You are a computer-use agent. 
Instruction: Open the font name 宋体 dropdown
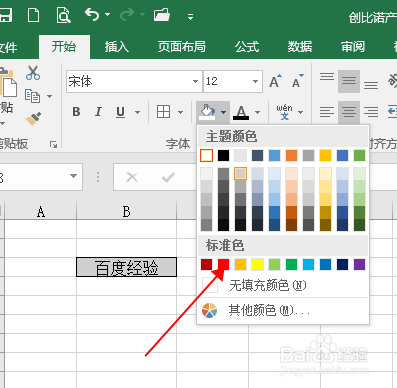tap(195, 81)
